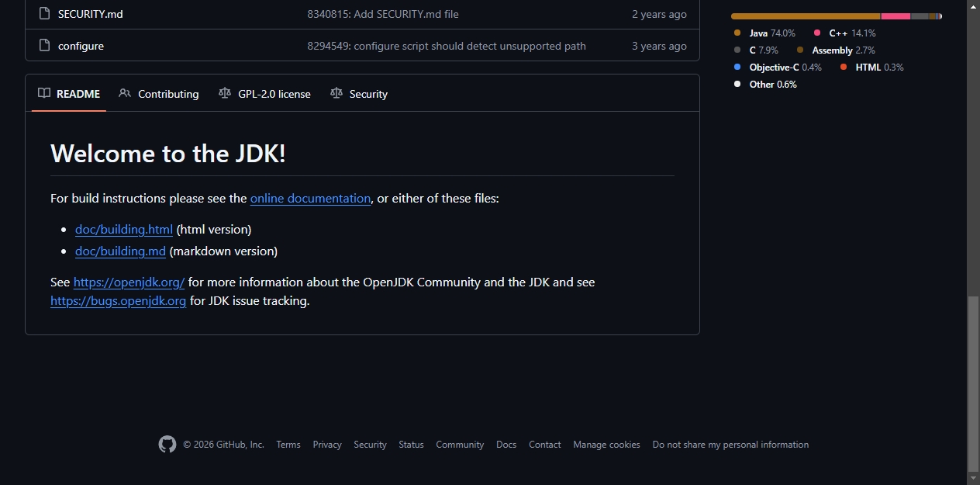The image size is (980, 485).
Task: Open the Privacy footer link
Action: click(327, 445)
